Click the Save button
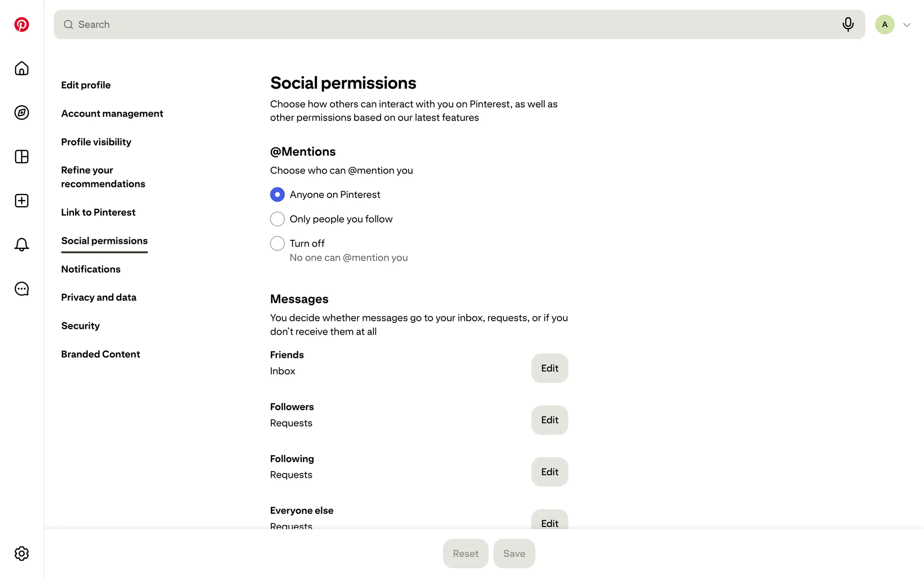The width and height of the screenshot is (924, 578). coord(514,553)
